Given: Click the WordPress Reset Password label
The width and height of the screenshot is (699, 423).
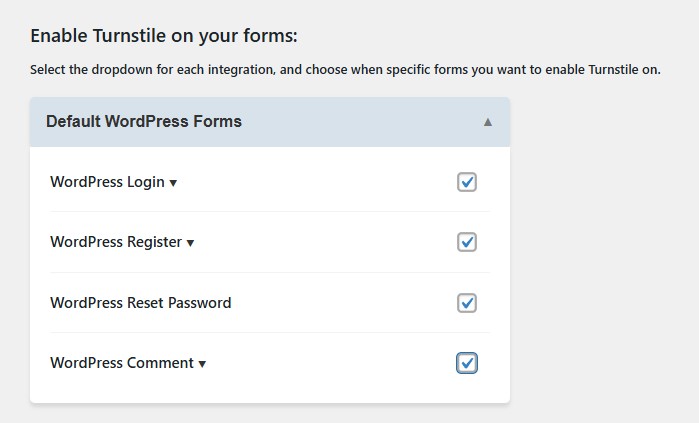Looking at the screenshot, I should coord(140,303).
